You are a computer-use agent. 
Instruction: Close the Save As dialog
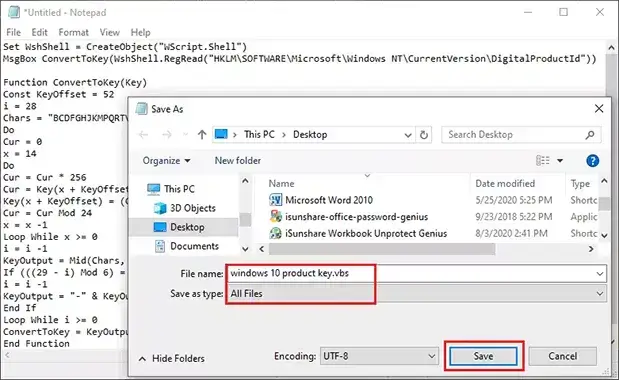click(x=599, y=109)
